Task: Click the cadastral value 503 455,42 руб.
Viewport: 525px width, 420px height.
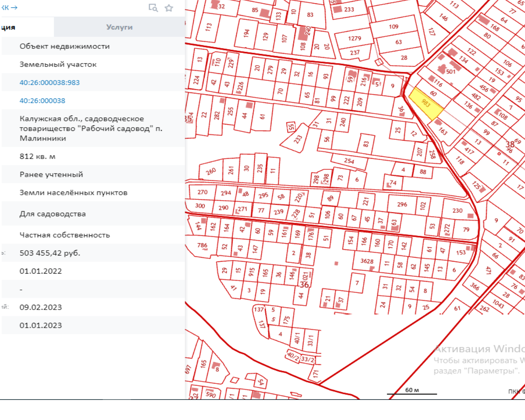Action: tap(50, 253)
